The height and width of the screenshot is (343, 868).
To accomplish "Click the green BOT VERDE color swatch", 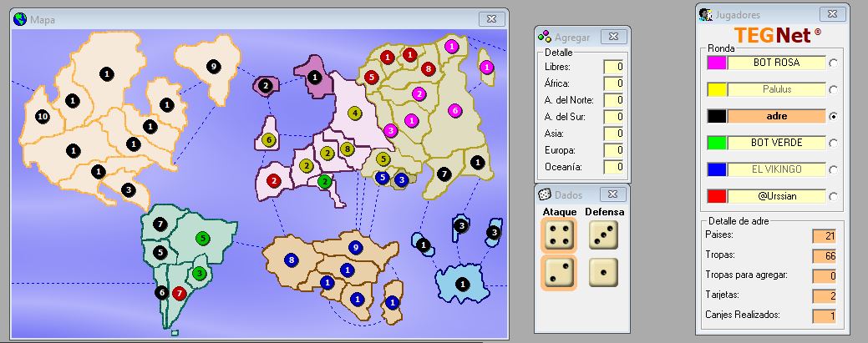I will [x=717, y=143].
